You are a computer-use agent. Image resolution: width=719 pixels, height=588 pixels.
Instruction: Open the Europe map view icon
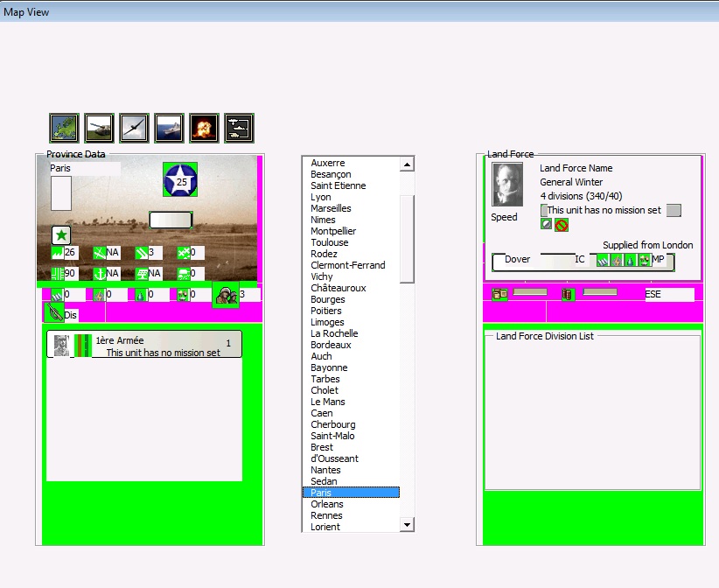(65, 128)
